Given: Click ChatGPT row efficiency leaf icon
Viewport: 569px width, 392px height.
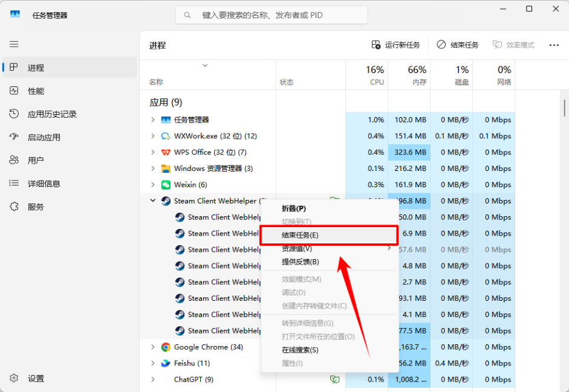Looking at the screenshot, I should 334,379.
